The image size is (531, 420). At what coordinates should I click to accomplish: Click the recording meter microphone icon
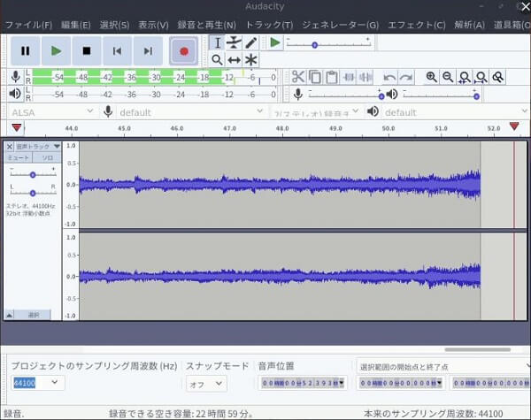click(x=15, y=77)
